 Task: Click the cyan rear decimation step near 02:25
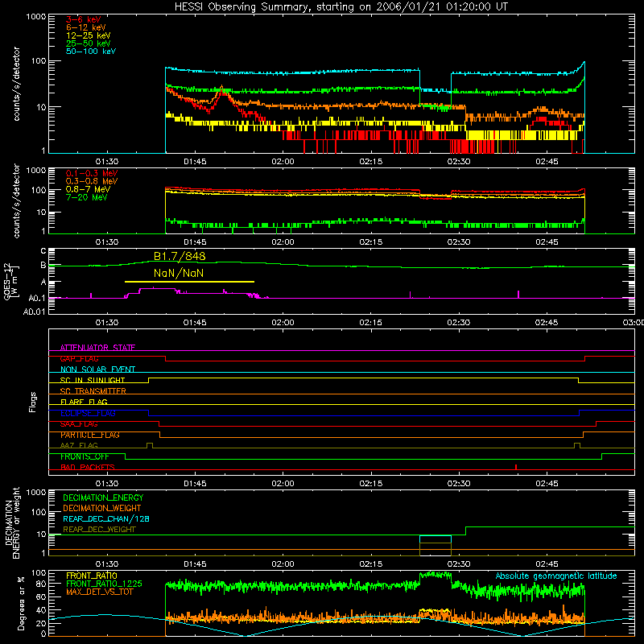[436, 536]
